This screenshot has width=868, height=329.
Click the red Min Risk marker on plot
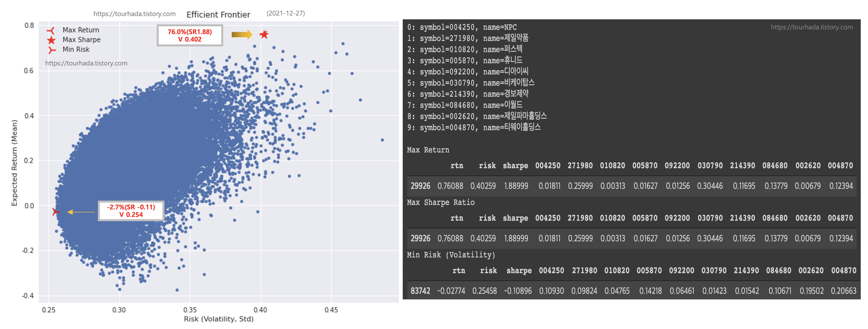(x=56, y=212)
